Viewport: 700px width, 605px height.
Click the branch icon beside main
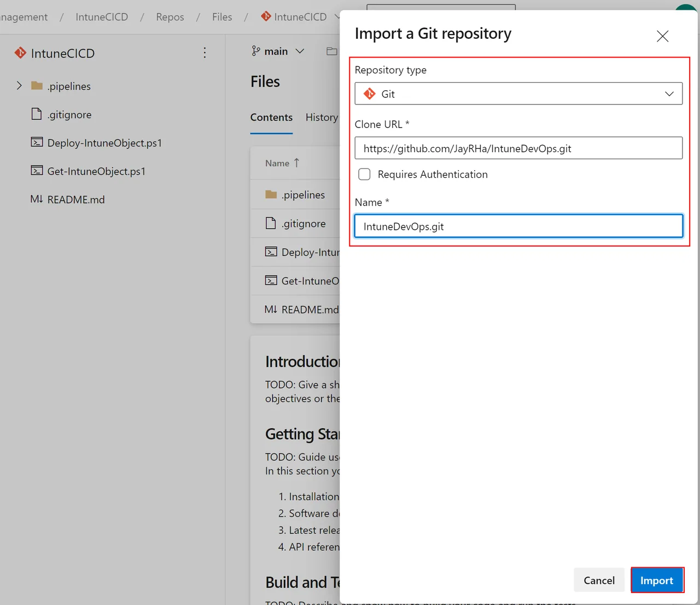(256, 51)
